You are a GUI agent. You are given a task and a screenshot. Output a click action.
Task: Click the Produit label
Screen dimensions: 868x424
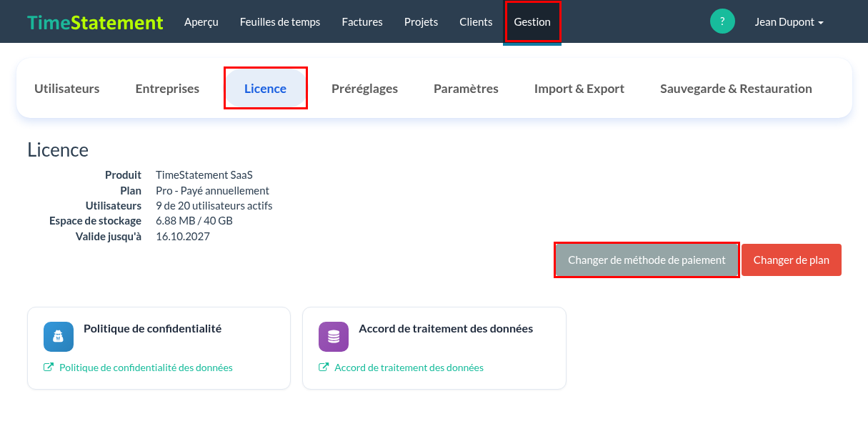pyautogui.click(x=123, y=175)
